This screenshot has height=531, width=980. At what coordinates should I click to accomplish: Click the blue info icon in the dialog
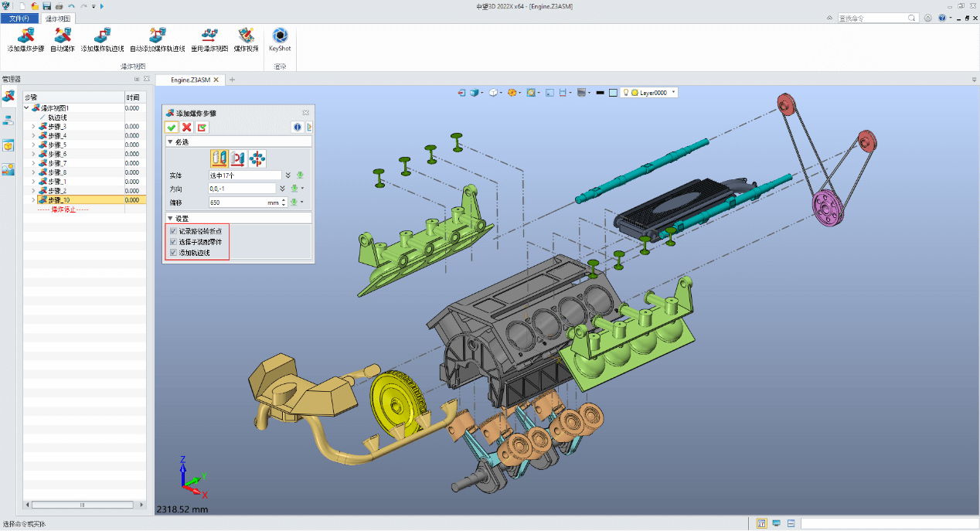(x=297, y=128)
